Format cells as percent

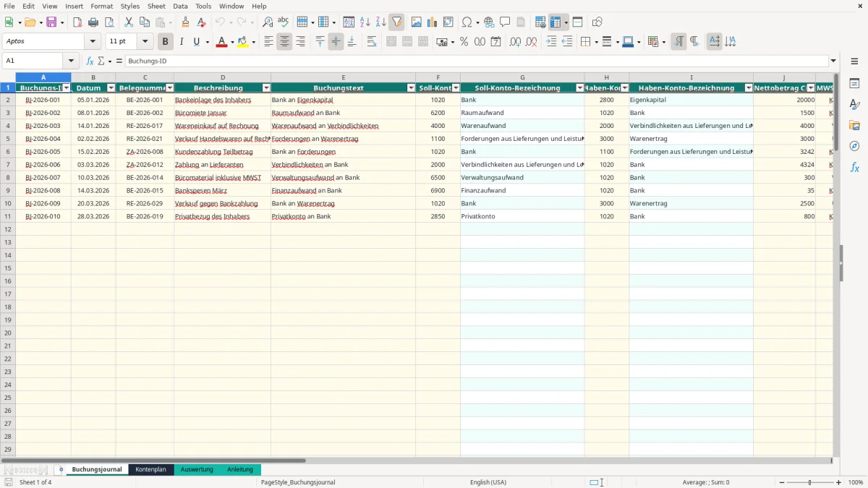pos(464,42)
